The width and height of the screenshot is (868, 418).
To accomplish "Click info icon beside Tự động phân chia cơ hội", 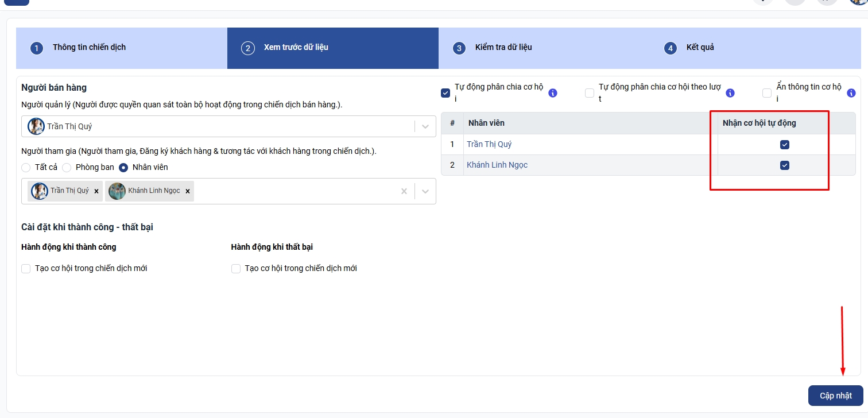I will [553, 93].
